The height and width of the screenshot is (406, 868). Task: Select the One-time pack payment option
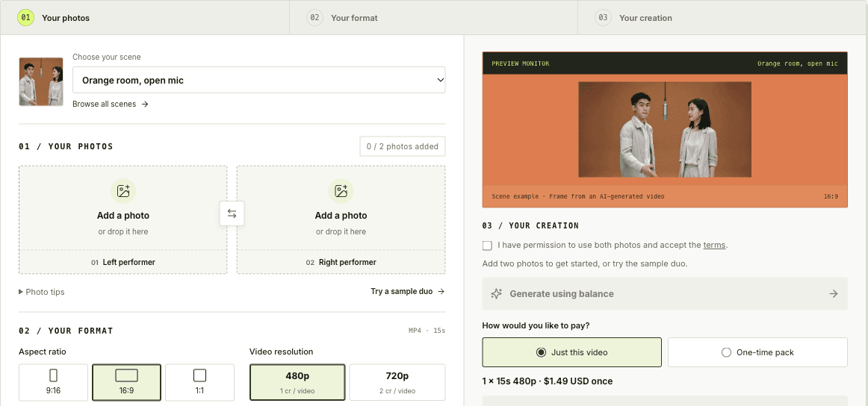pos(758,352)
